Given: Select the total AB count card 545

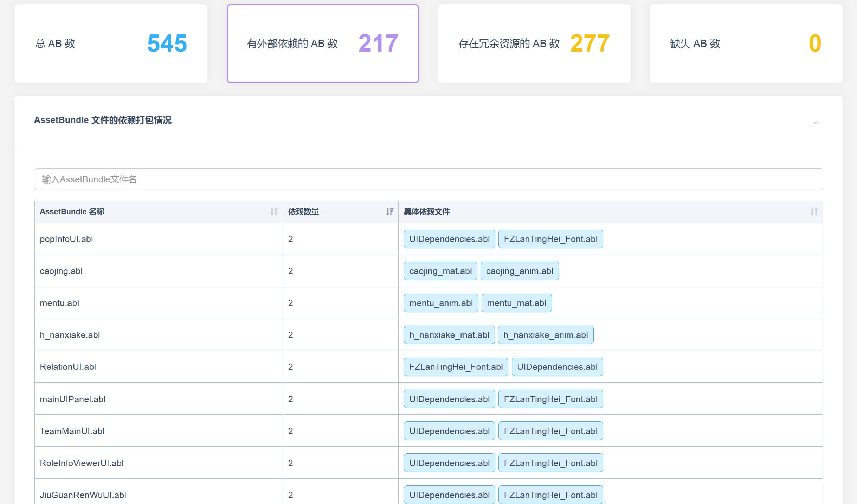Looking at the screenshot, I should (x=111, y=44).
